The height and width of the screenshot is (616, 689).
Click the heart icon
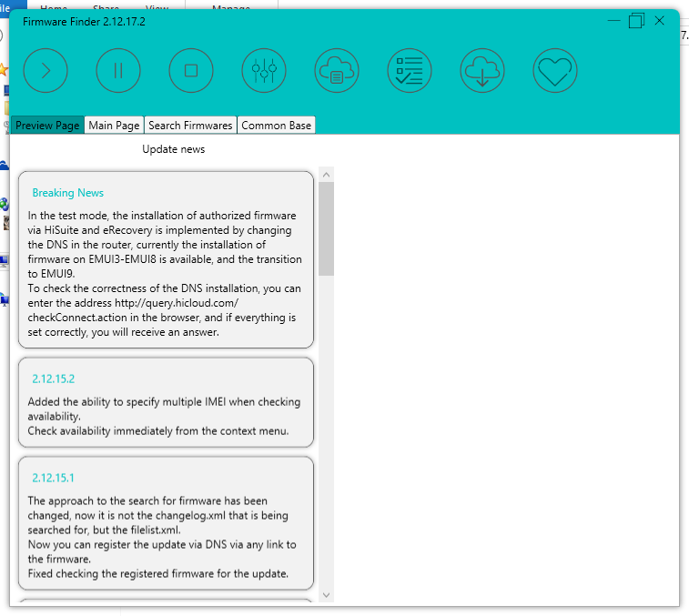point(555,70)
